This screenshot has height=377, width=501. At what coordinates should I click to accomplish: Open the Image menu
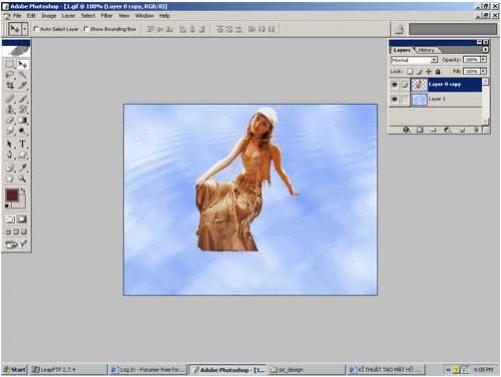coord(49,16)
